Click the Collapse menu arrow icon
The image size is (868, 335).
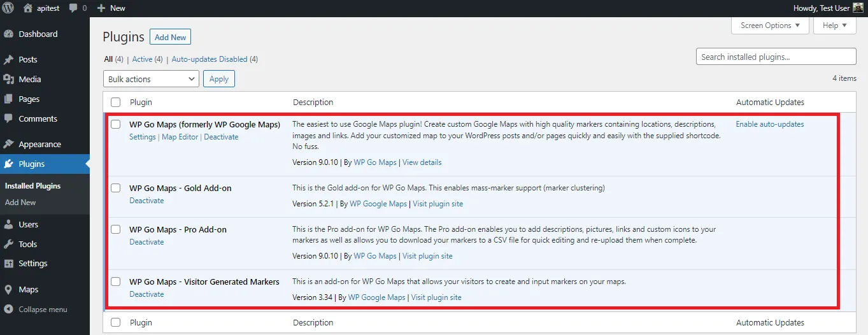[x=9, y=310]
